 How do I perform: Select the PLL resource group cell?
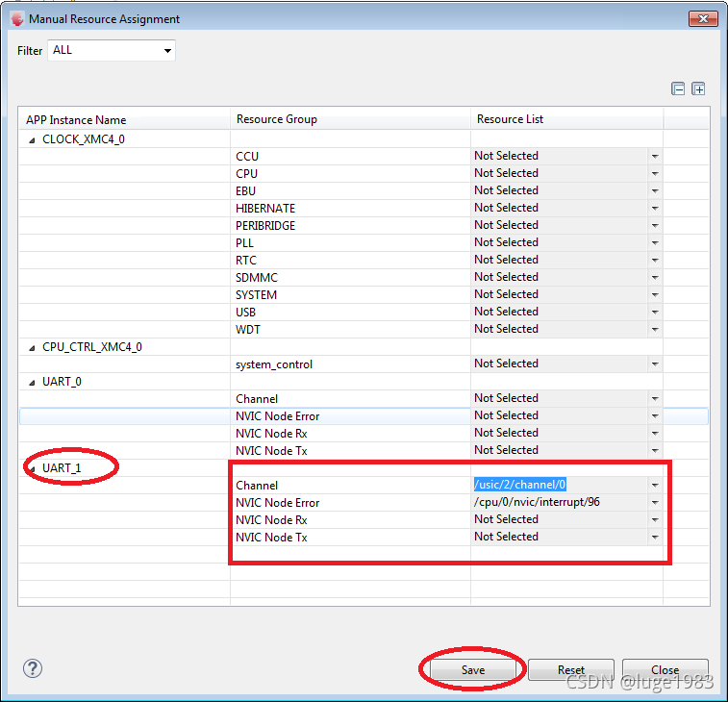pos(350,243)
